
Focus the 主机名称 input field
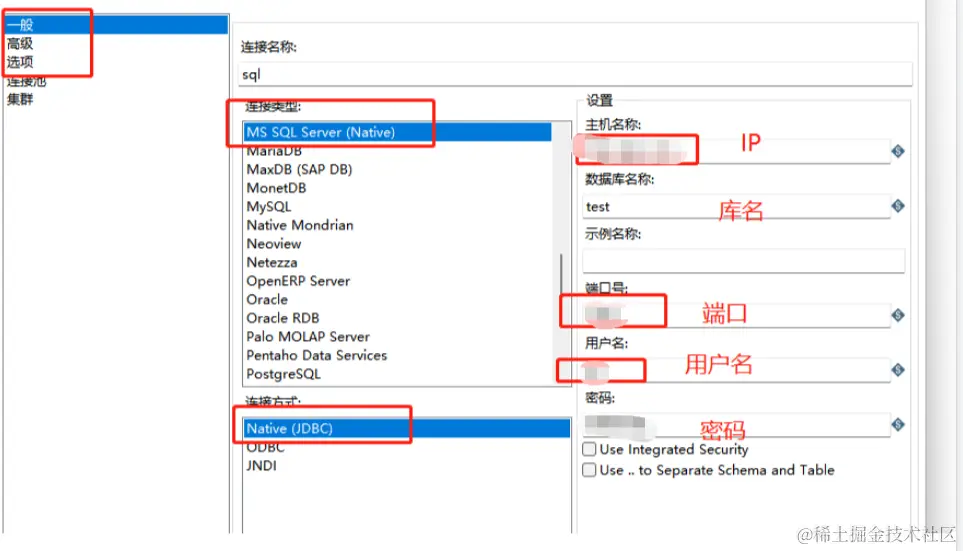click(736, 151)
